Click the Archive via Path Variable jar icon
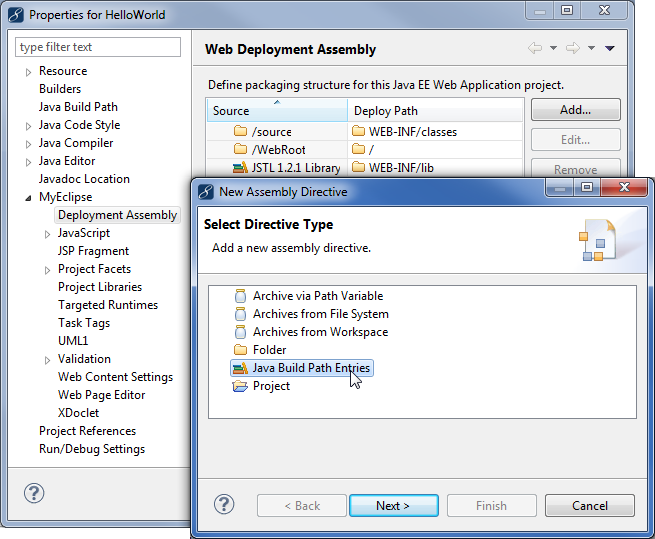 (x=240, y=296)
